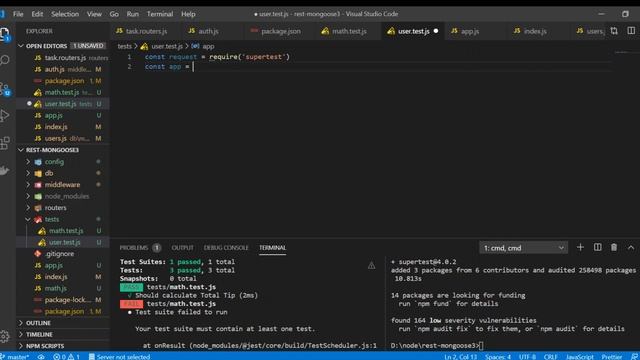The width and height of the screenshot is (640, 360).
Task: Click the unsaved dot on user.test.js tab
Action: (x=436, y=31)
